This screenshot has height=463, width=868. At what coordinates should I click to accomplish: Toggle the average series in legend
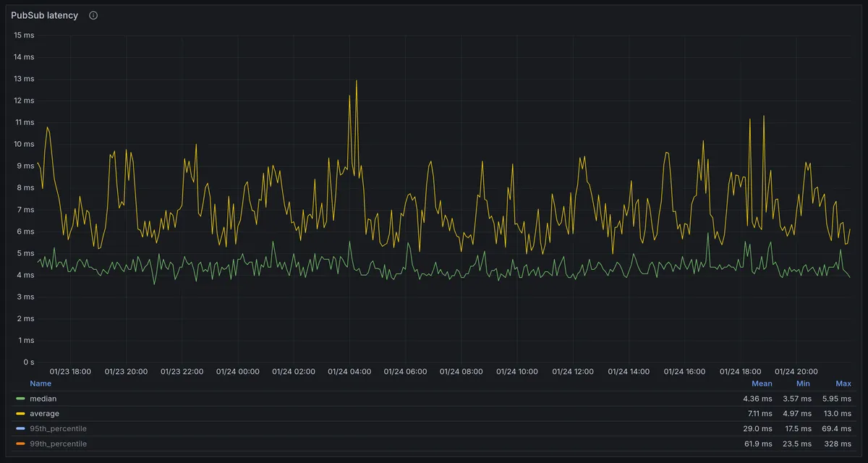[x=45, y=414]
